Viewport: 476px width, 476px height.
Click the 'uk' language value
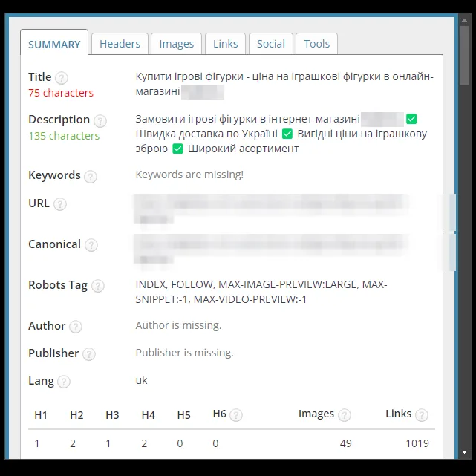[x=141, y=380]
